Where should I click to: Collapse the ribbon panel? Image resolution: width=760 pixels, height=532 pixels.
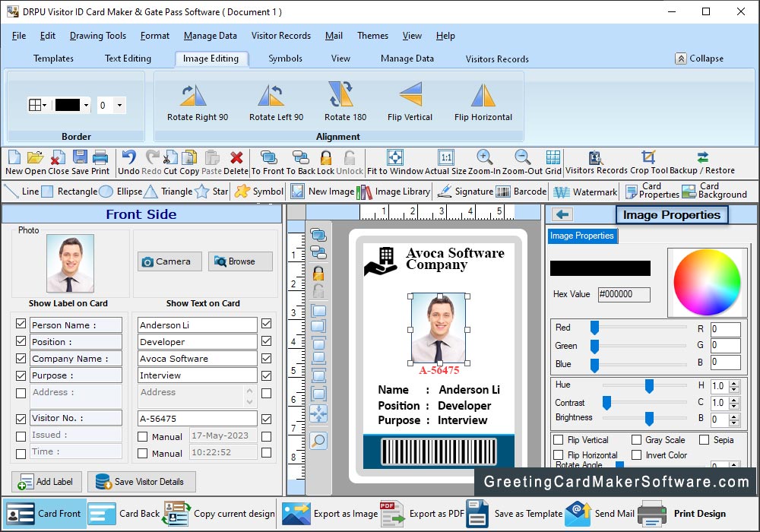(x=699, y=59)
